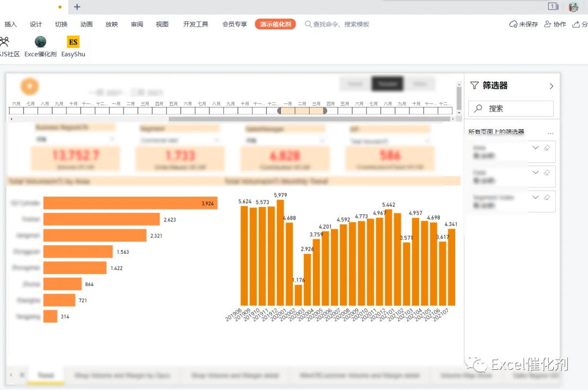Open the 协作 collaboration option
The width and height of the screenshot is (588, 390).
555,25
